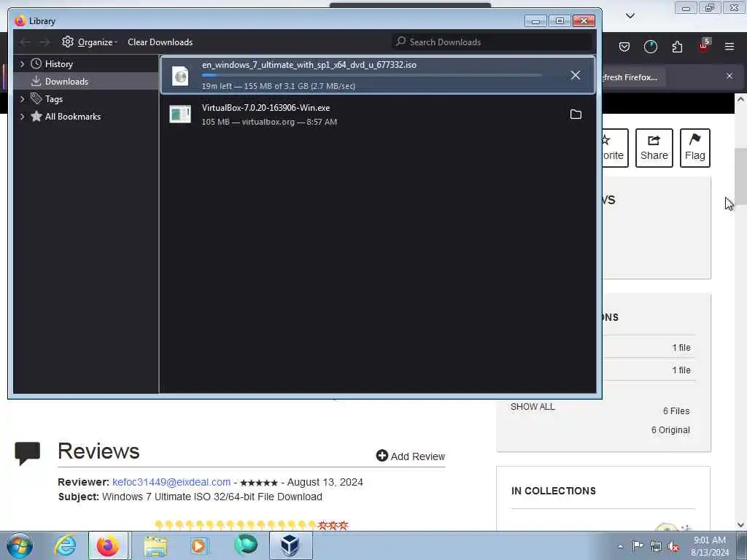
Task: Click Firefox taskbar button
Action: [x=108, y=545]
